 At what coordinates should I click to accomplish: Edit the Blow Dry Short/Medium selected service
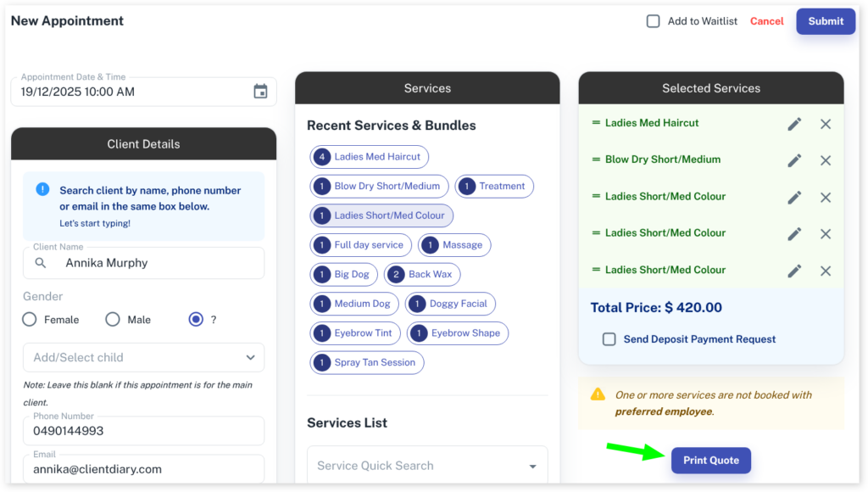(x=794, y=160)
